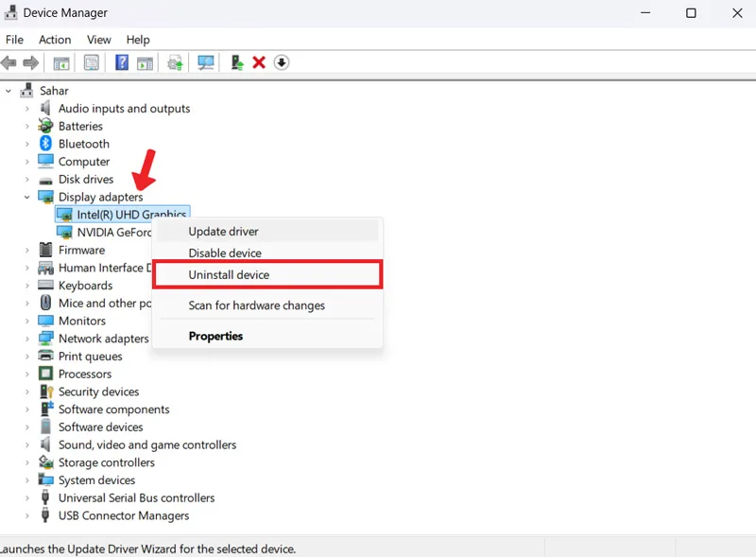Expand the System devices chevron
Viewport: 756px width, 557px height.
(27, 480)
